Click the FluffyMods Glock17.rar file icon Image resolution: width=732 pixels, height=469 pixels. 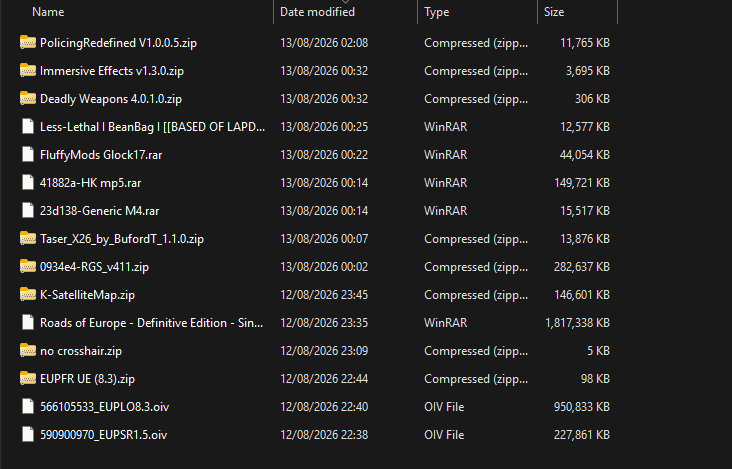tap(28, 154)
